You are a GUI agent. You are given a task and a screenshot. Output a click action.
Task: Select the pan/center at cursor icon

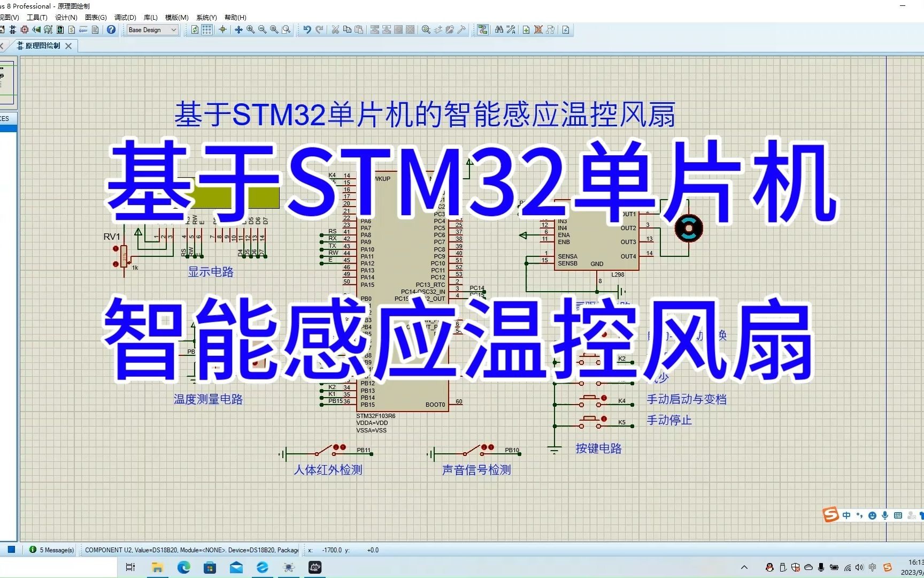(x=238, y=29)
